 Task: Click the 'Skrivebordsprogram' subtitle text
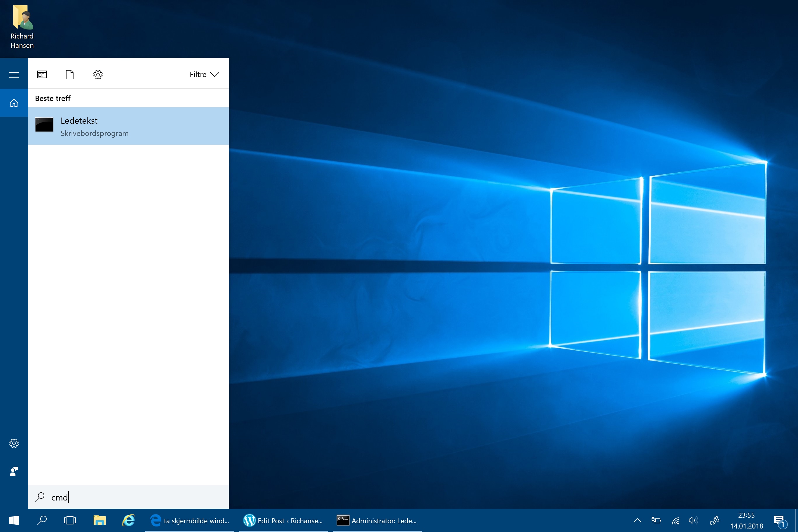click(95, 133)
